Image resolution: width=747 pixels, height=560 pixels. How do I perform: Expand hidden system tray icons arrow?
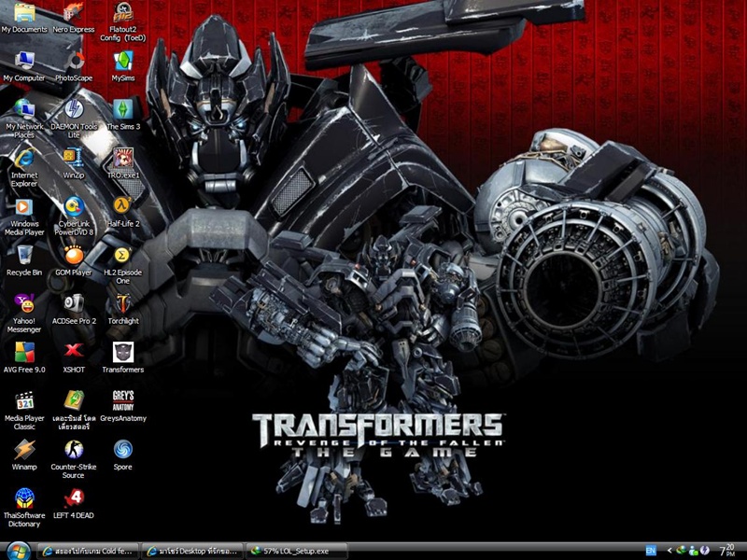669,551
